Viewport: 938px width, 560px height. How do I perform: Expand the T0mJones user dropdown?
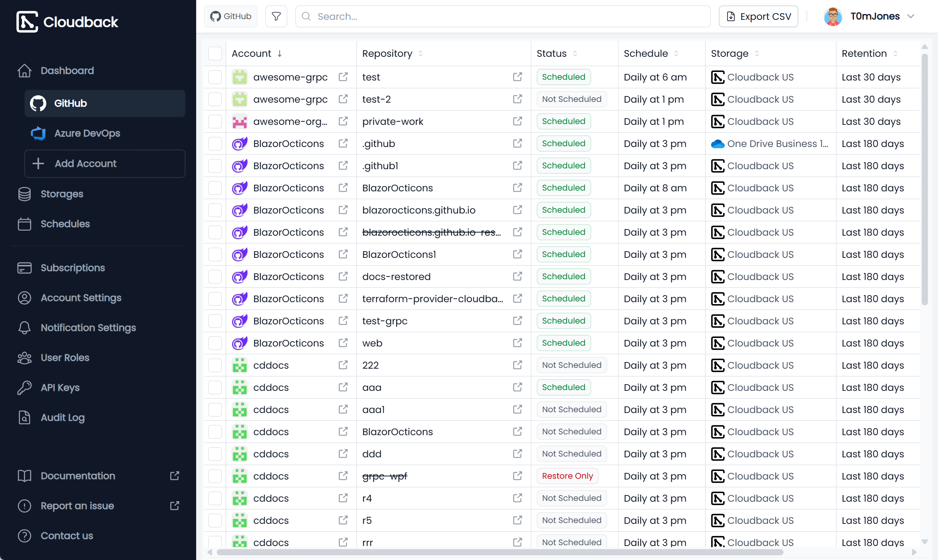pos(910,16)
